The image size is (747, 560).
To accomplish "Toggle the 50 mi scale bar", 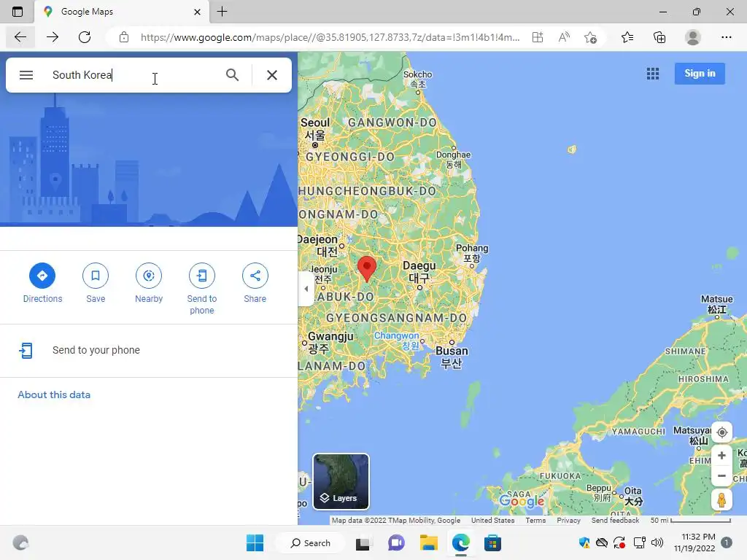I will (x=690, y=521).
